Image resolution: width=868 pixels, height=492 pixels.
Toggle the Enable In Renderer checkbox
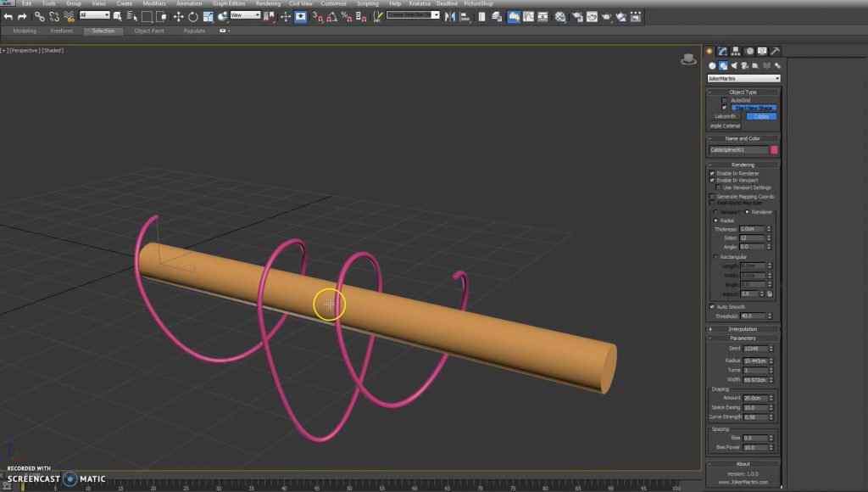point(712,173)
